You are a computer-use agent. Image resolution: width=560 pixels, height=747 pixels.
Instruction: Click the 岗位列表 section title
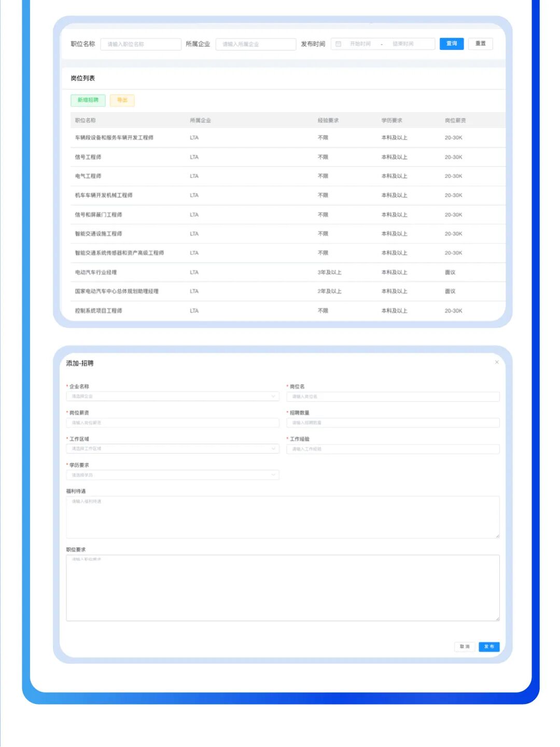point(83,78)
